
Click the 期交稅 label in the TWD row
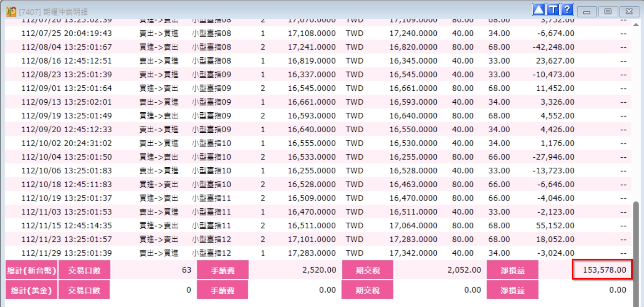(x=367, y=270)
